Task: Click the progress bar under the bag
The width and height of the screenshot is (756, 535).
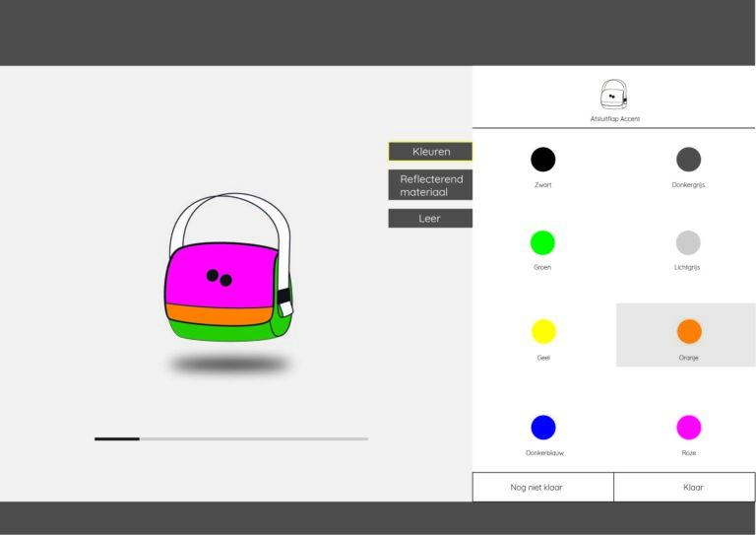Action: coord(231,439)
